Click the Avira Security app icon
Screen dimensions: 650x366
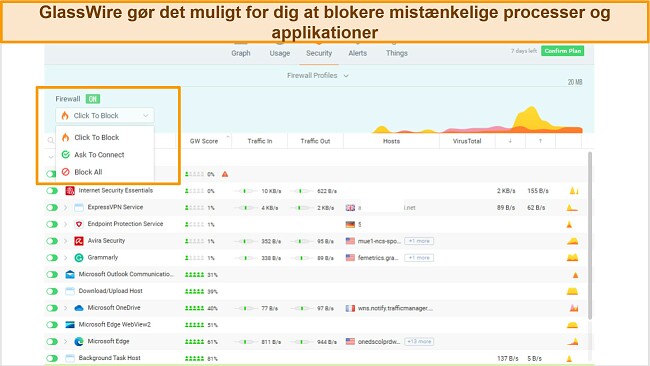coord(79,241)
